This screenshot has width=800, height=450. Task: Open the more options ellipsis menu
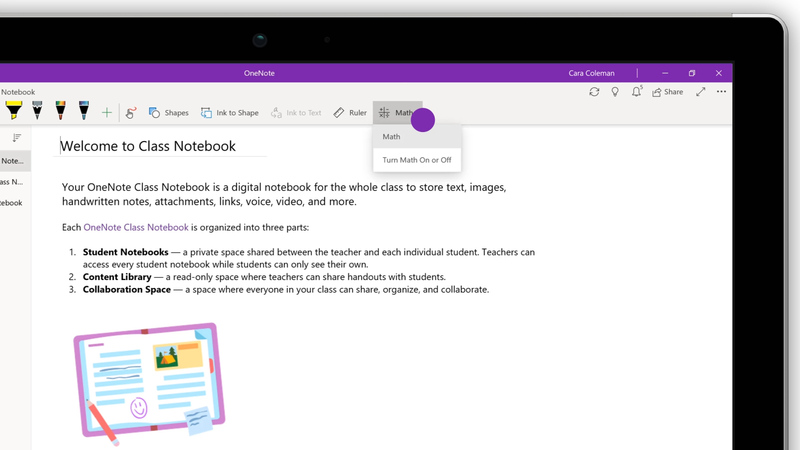721,92
